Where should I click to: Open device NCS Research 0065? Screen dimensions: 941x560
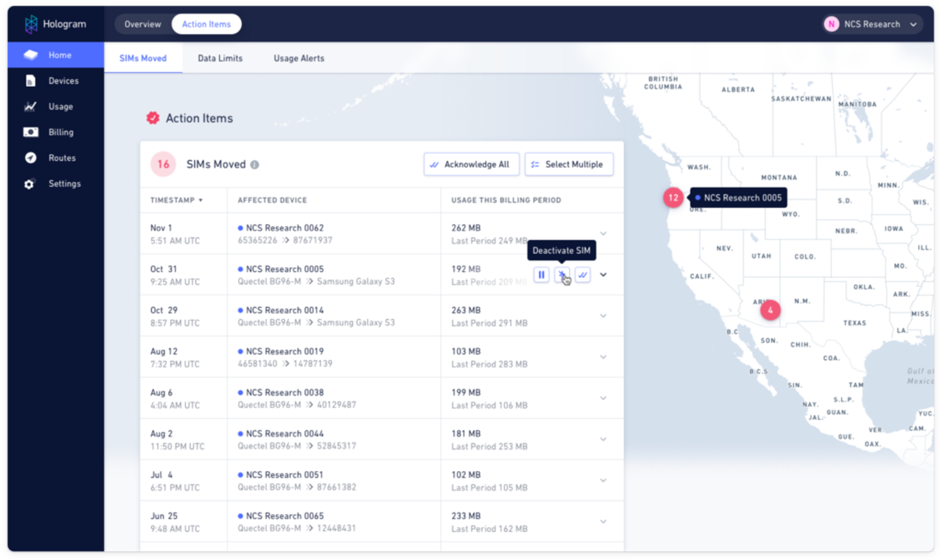click(285, 516)
